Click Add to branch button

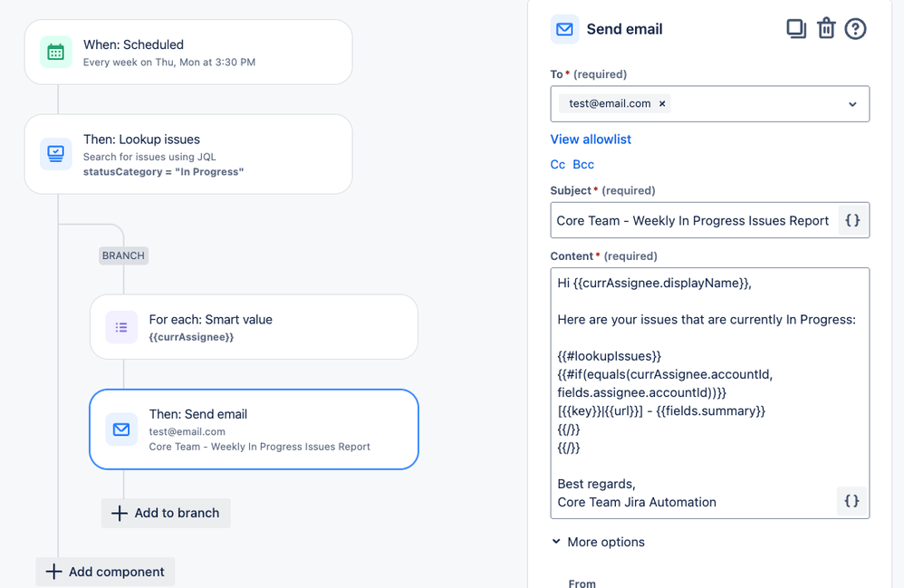pyautogui.click(x=166, y=513)
